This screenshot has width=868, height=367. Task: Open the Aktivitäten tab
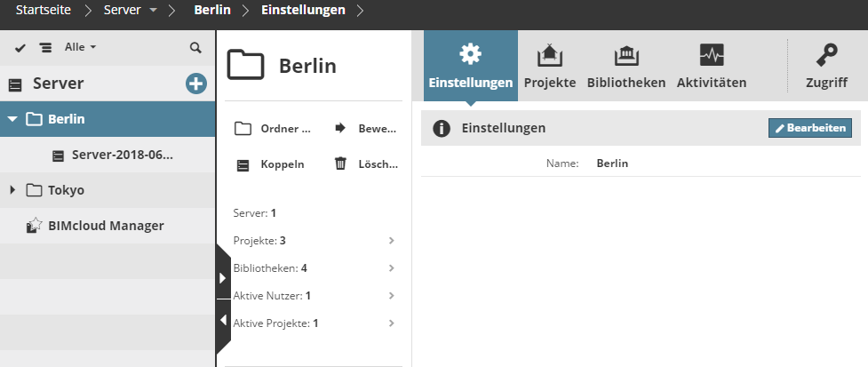(x=712, y=66)
